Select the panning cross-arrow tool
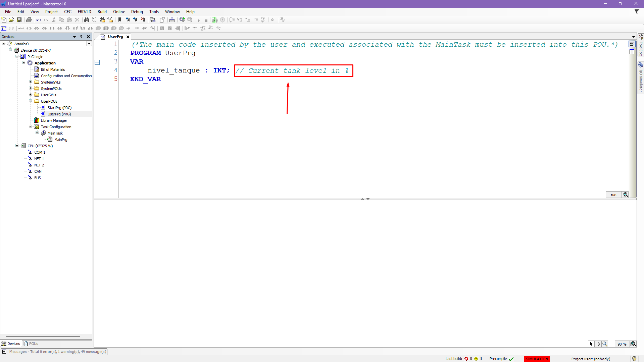The image size is (644, 362). pyautogui.click(x=598, y=344)
